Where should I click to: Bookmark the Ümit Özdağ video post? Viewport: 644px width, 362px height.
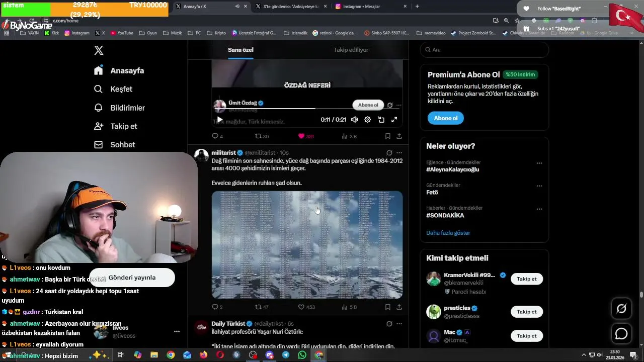[x=388, y=136]
